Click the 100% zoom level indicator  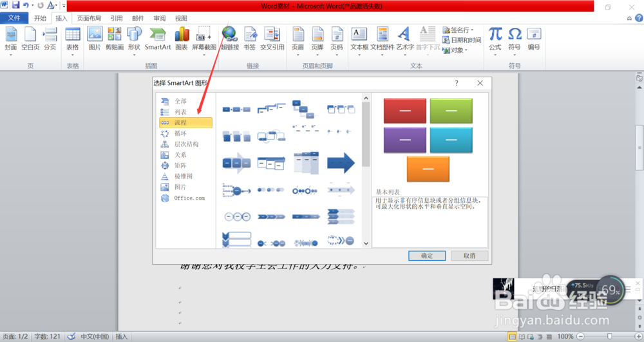565,336
